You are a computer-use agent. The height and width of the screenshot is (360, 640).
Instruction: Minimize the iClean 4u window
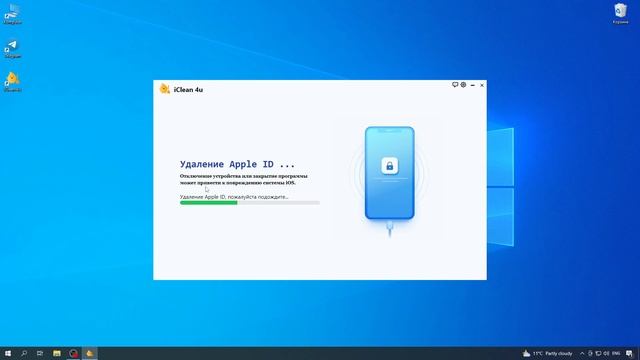coord(473,85)
